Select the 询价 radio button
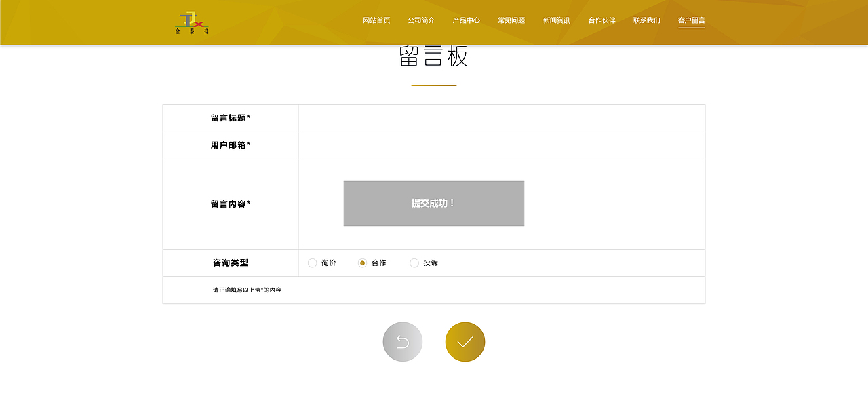 pyautogui.click(x=313, y=263)
